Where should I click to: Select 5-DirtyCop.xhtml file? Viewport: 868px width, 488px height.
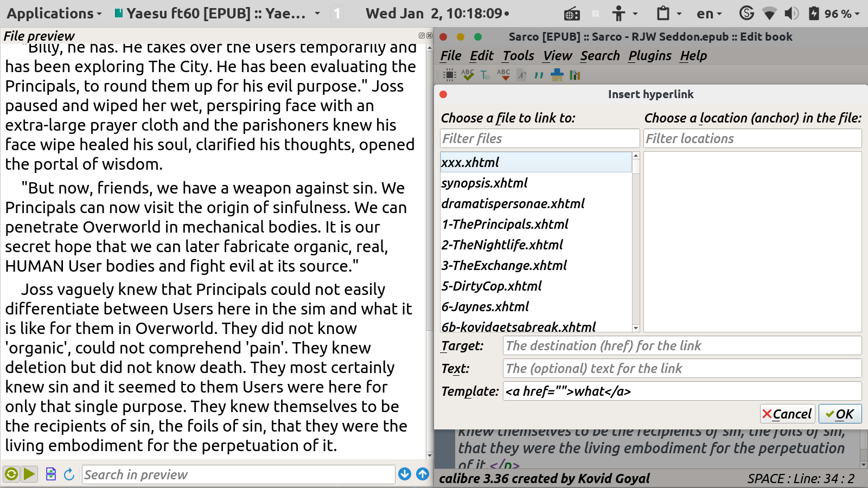[x=536, y=286]
